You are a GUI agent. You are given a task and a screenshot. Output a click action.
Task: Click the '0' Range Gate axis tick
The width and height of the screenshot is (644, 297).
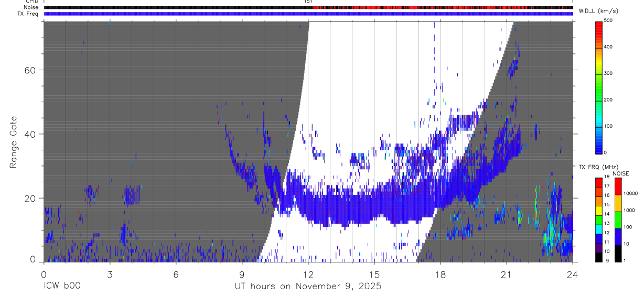point(33,259)
